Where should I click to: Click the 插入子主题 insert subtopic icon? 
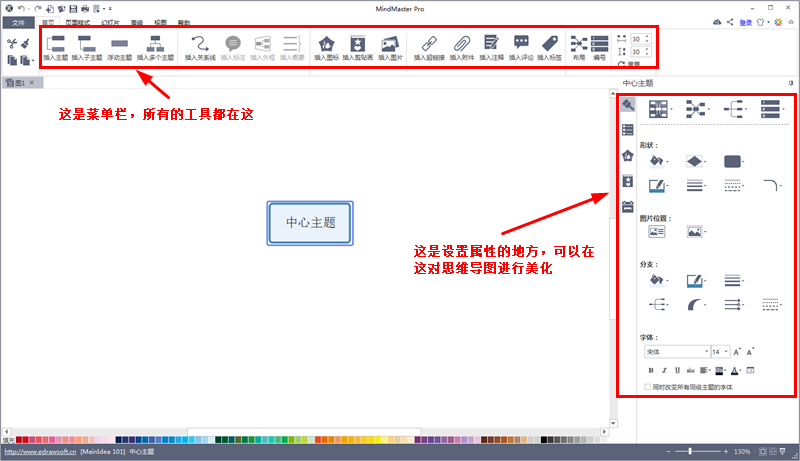[x=87, y=48]
